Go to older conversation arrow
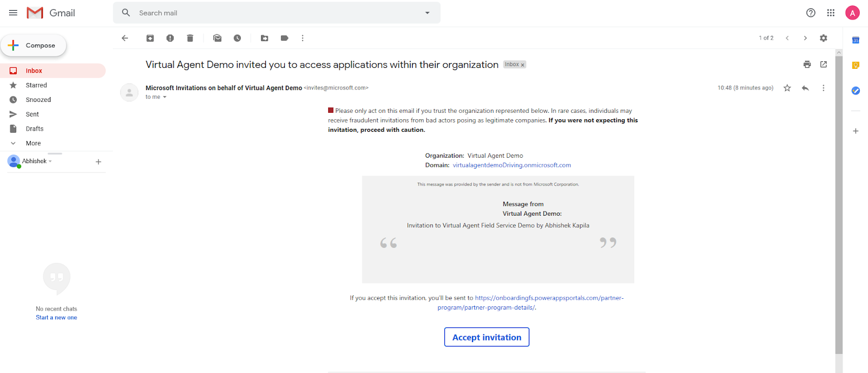 pos(805,38)
